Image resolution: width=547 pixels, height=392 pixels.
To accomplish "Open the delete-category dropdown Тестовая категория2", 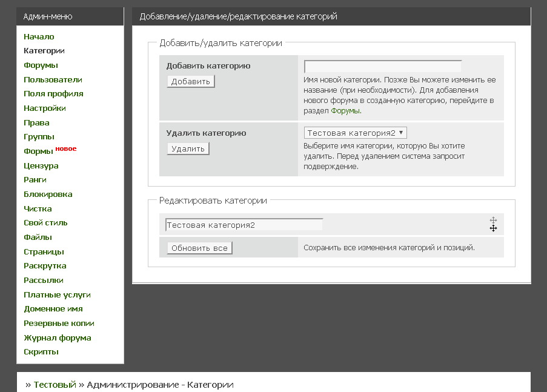I will coord(355,133).
